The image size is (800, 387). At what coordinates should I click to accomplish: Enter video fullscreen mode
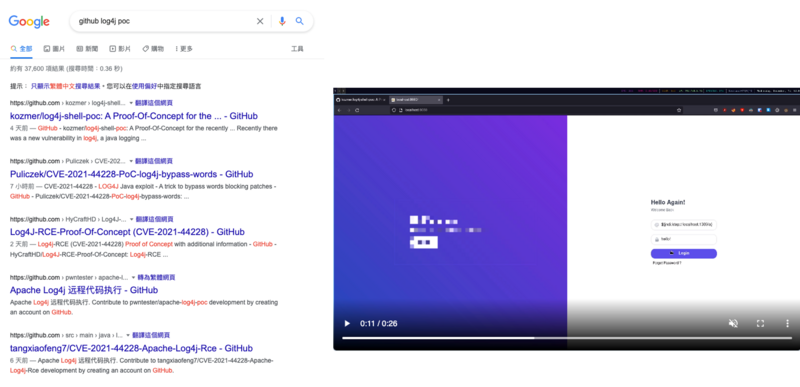point(760,323)
